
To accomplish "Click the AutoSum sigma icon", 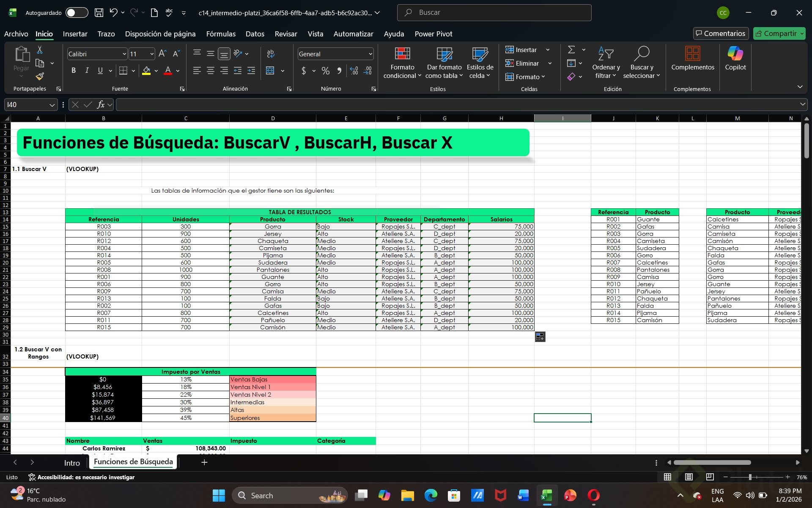I will pyautogui.click(x=571, y=50).
